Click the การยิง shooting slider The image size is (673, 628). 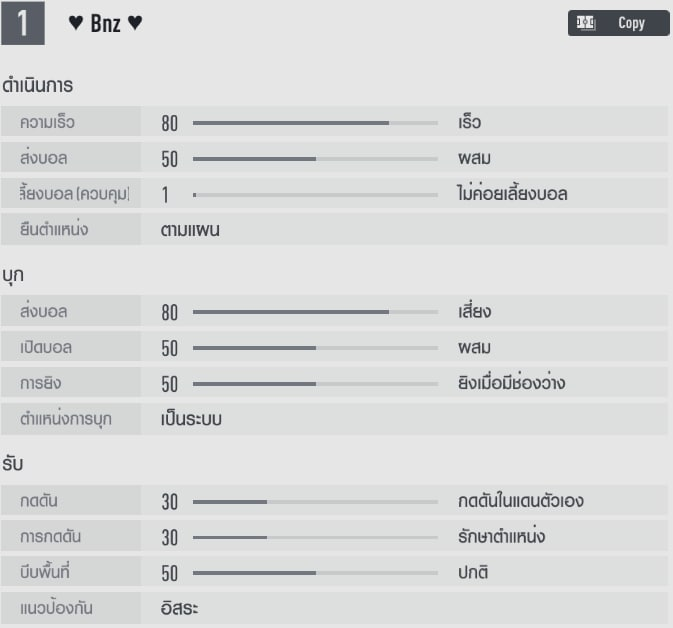click(315, 383)
